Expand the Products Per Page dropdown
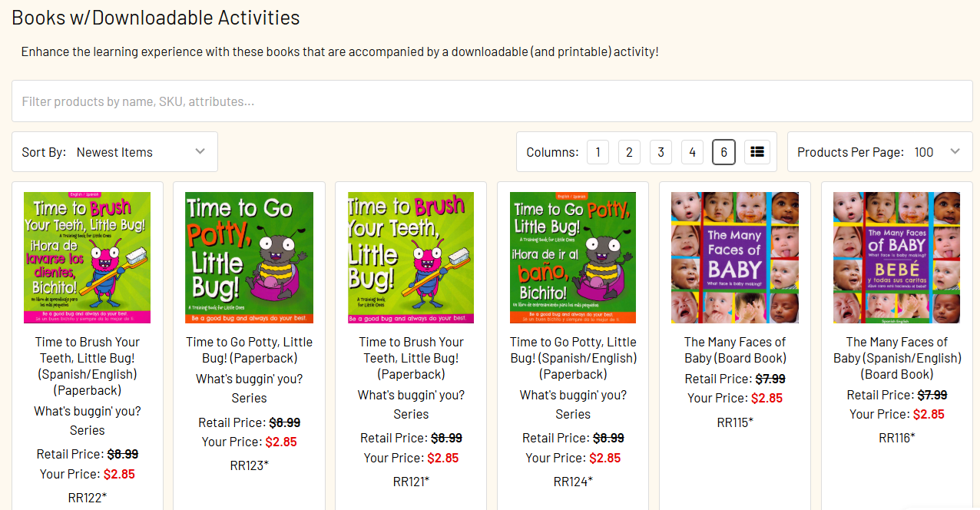 pyautogui.click(x=879, y=152)
